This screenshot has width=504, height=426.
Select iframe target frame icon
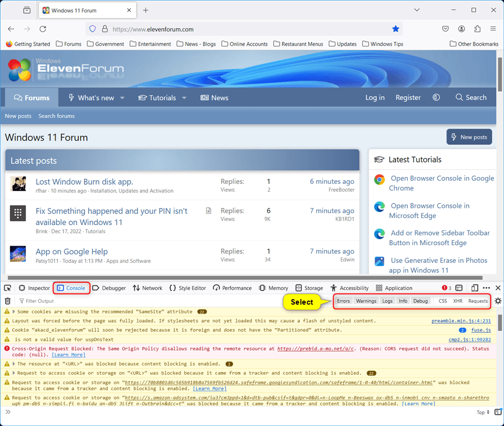(459, 288)
